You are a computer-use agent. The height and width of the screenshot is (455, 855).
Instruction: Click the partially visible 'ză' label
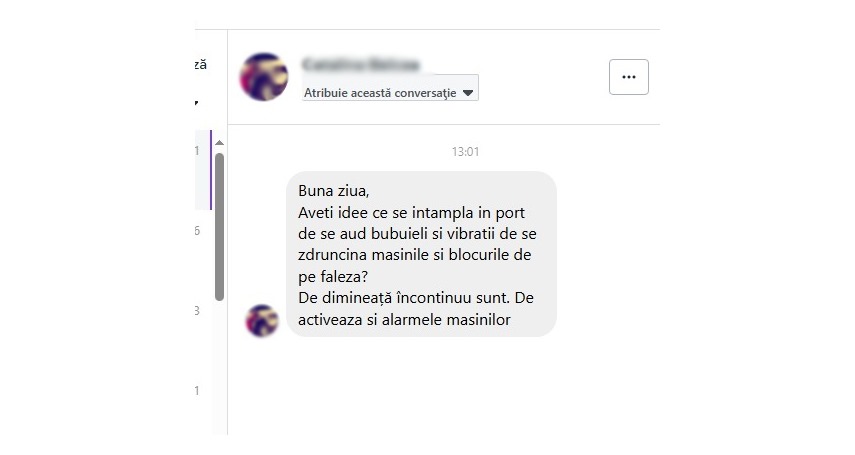201,64
